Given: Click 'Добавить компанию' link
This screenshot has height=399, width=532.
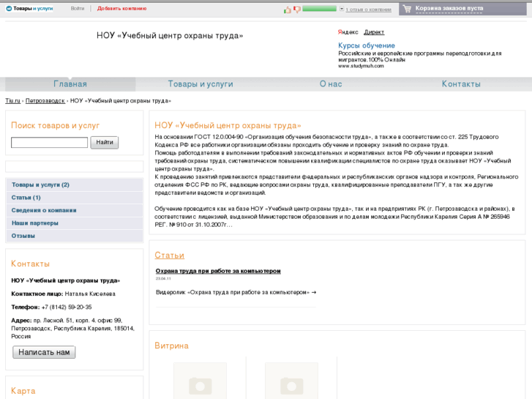Looking at the screenshot, I should tap(121, 9).
